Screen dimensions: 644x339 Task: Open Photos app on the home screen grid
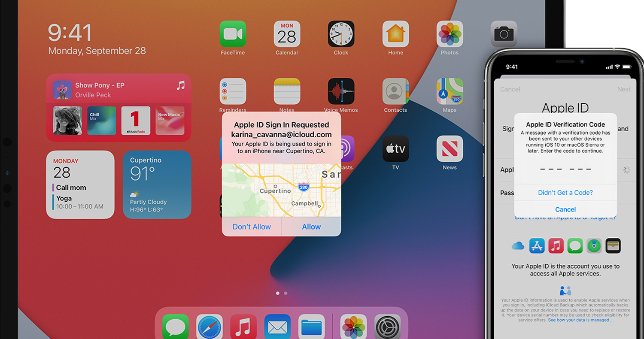(450, 34)
